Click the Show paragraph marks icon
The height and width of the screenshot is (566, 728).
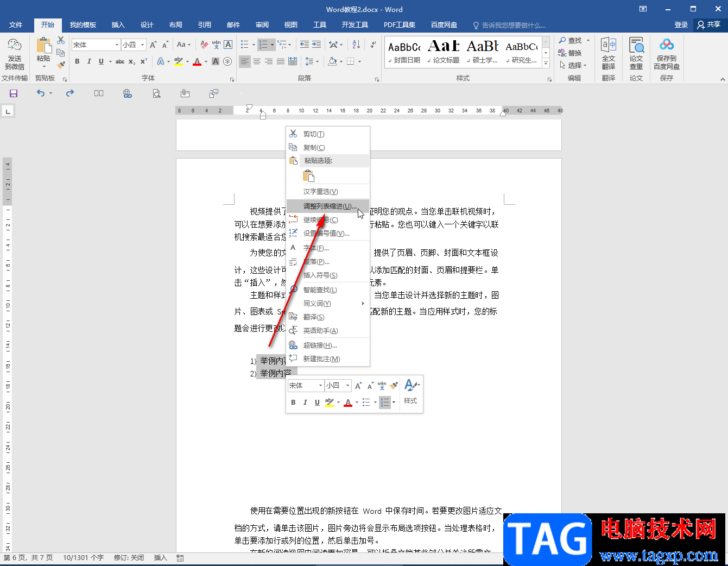point(372,45)
